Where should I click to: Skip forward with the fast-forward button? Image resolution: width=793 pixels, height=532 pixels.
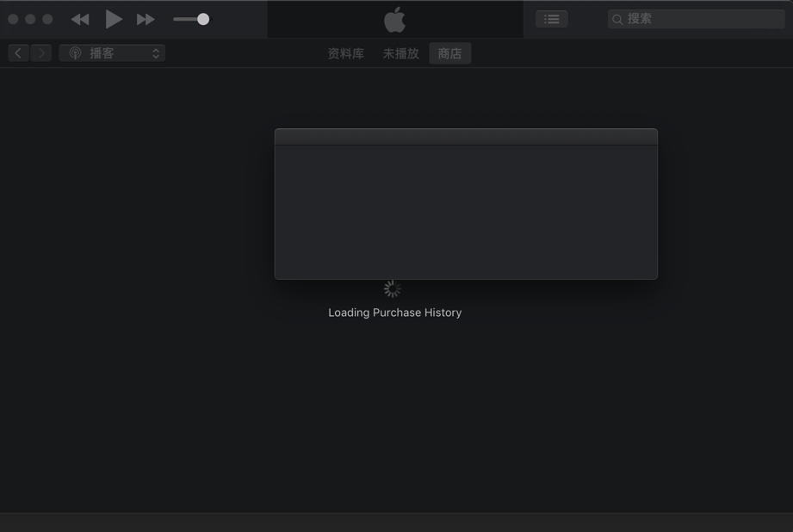[146, 19]
